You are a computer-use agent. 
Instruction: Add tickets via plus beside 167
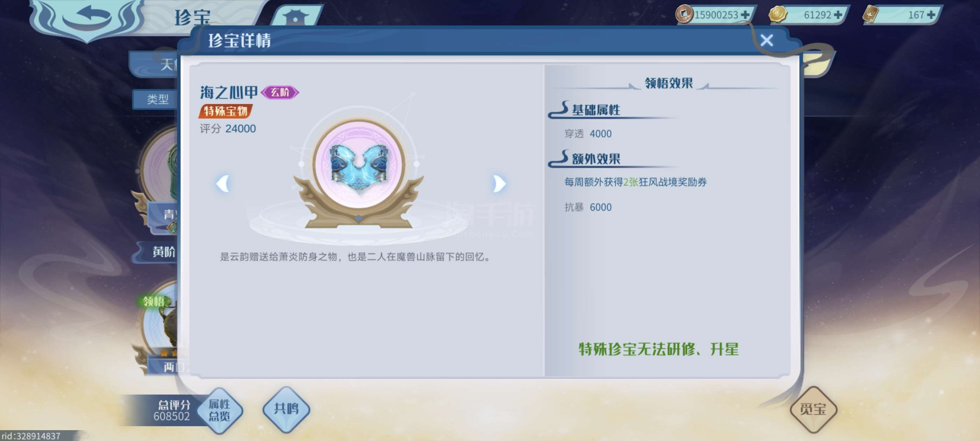click(931, 15)
